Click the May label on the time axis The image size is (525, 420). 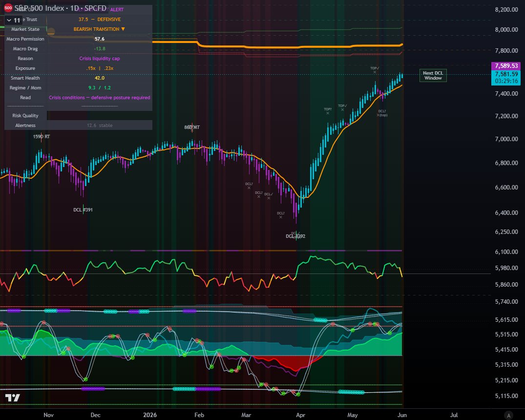(x=352, y=415)
